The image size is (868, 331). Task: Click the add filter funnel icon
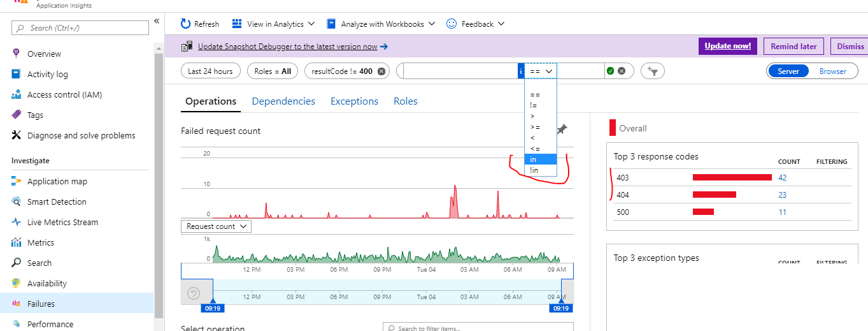click(x=653, y=71)
